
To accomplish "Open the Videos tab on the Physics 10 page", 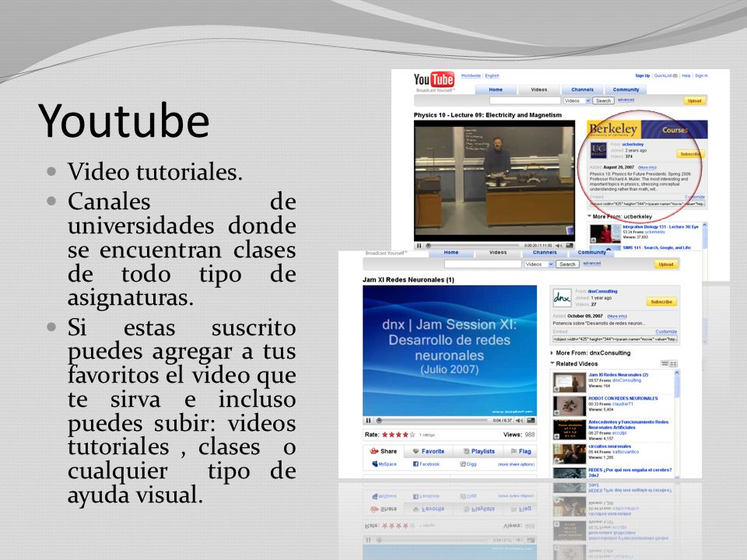I will 538,89.
